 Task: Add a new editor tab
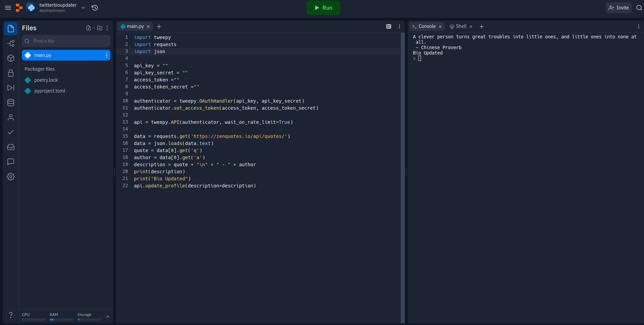(159, 27)
